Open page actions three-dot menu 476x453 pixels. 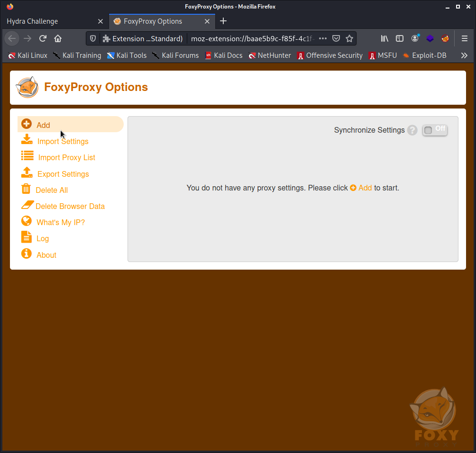point(323,38)
